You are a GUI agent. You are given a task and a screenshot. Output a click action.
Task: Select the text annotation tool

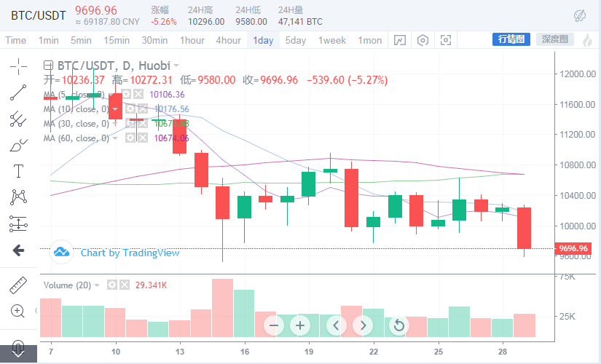click(18, 172)
